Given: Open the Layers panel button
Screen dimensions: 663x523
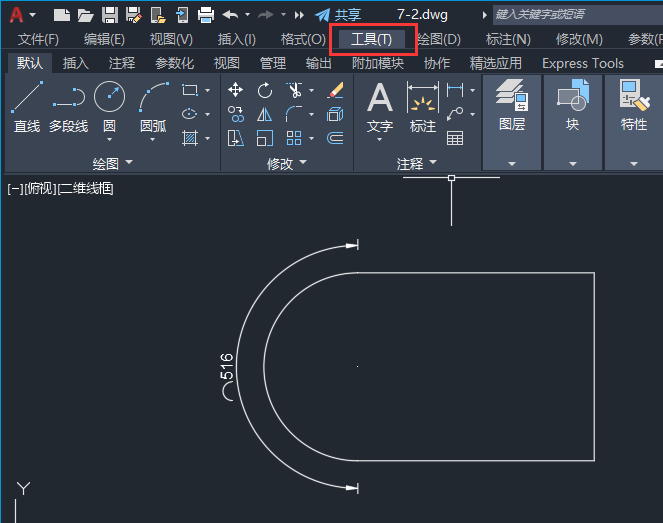Looking at the screenshot, I should (x=512, y=122).
